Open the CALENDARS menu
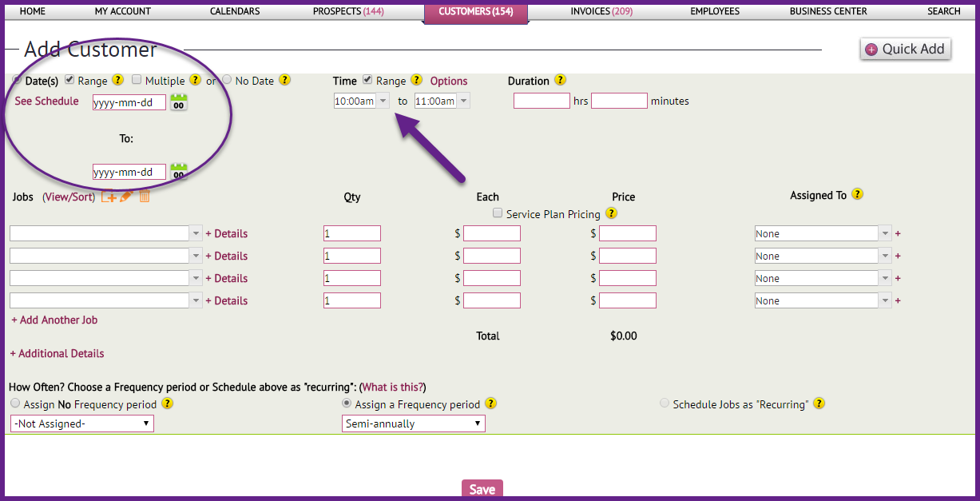Viewport: 980px width, 501px height. pos(235,11)
